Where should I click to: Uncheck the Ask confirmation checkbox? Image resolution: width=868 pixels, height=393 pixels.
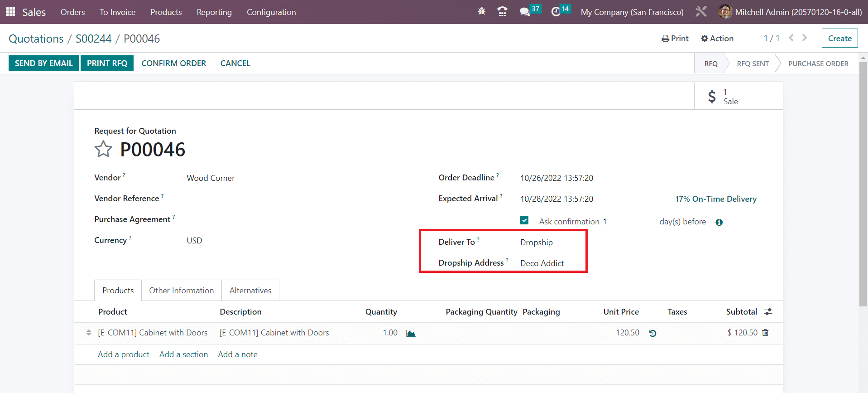[x=524, y=221]
